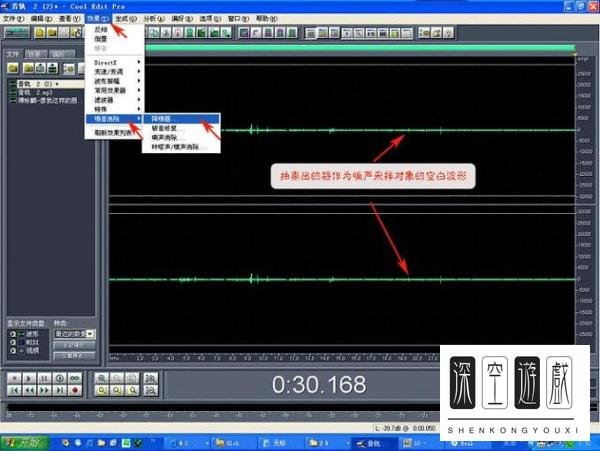Image resolution: width=600 pixels, height=451 pixels.
Task: Click the vertical Zoom In icon
Action: [151, 378]
